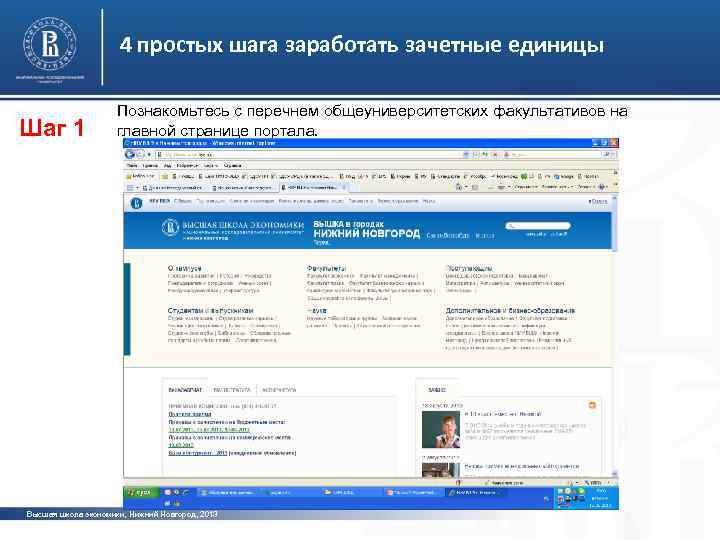Open the Quick Tabs grid icon
This screenshot has width=720, height=540.
[130, 187]
